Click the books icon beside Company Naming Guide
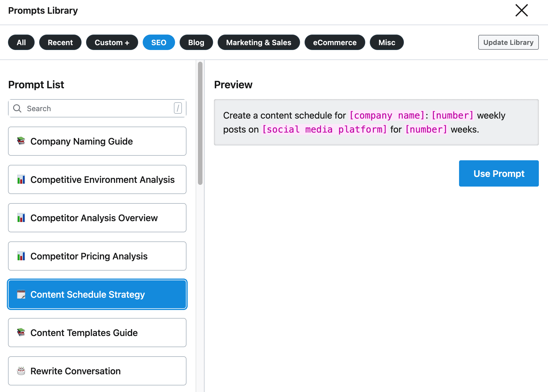The image size is (548, 392). point(21,141)
